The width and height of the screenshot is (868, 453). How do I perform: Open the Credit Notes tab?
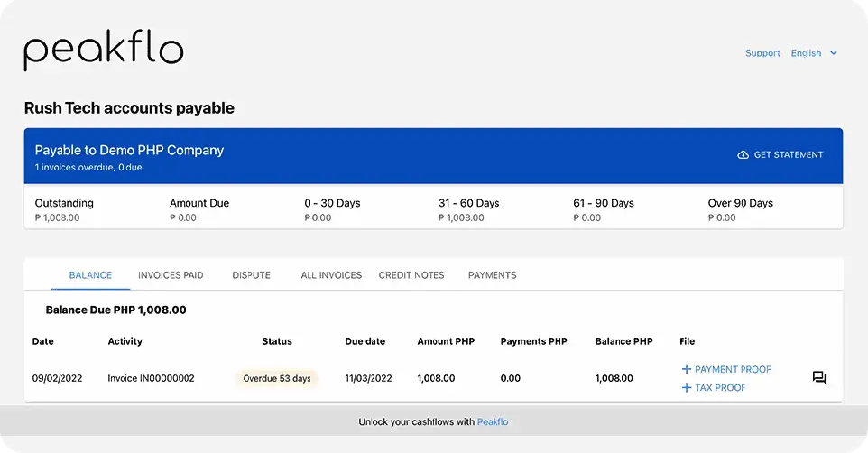pos(411,275)
